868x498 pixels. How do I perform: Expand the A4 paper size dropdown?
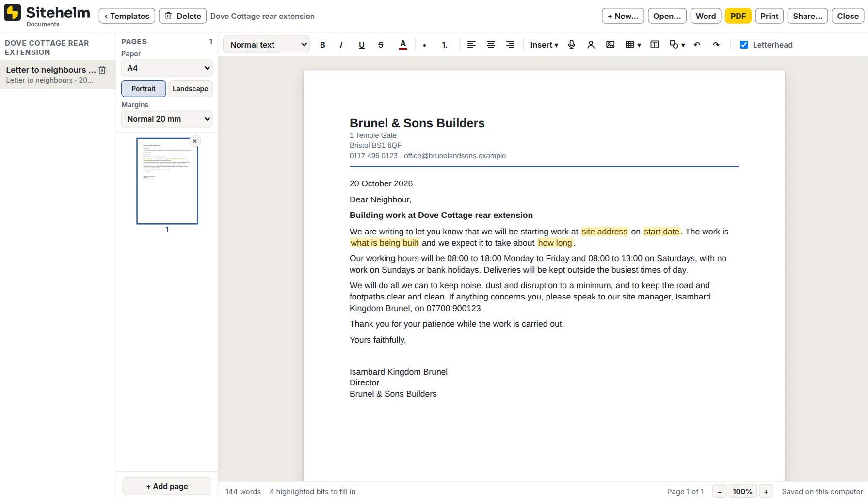tap(167, 68)
